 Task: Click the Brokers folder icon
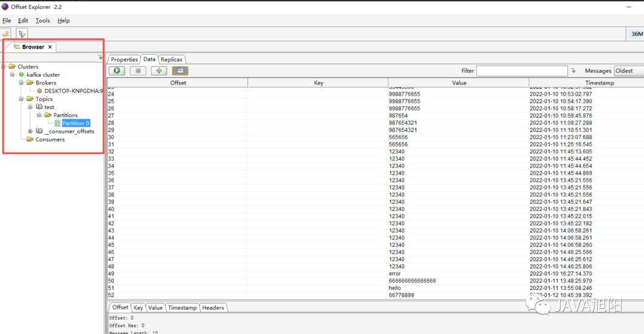pos(30,82)
